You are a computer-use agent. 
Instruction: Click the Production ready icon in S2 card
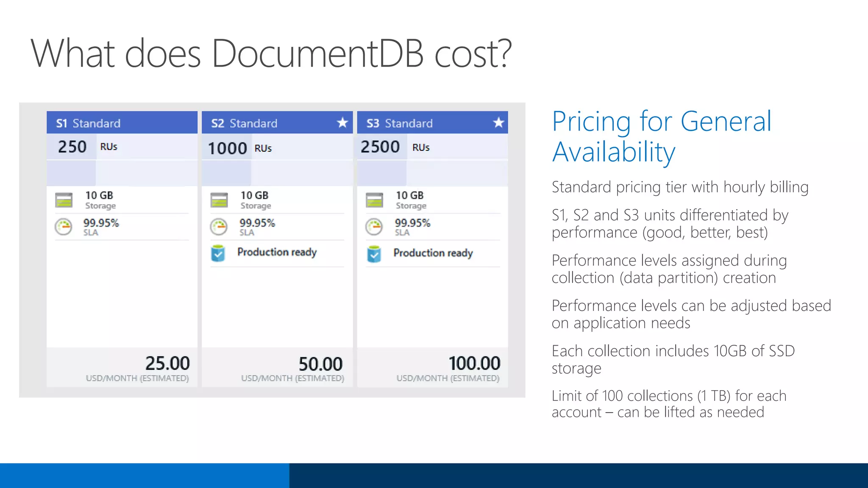[x=218, y=253]
